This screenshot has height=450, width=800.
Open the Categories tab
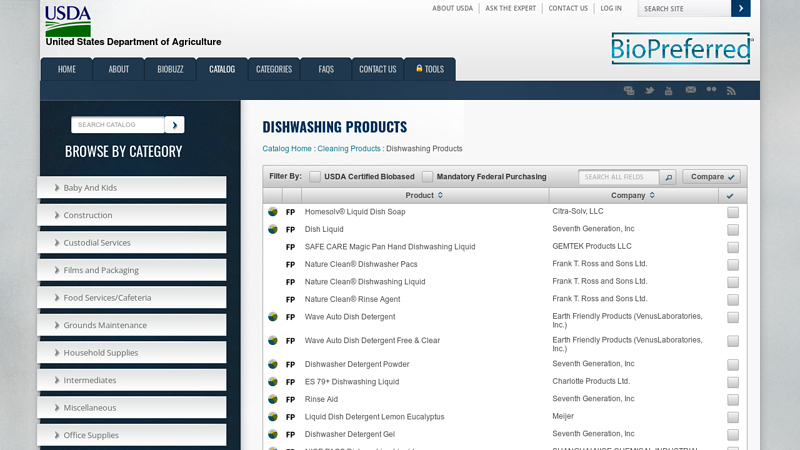tap(274, 69)
